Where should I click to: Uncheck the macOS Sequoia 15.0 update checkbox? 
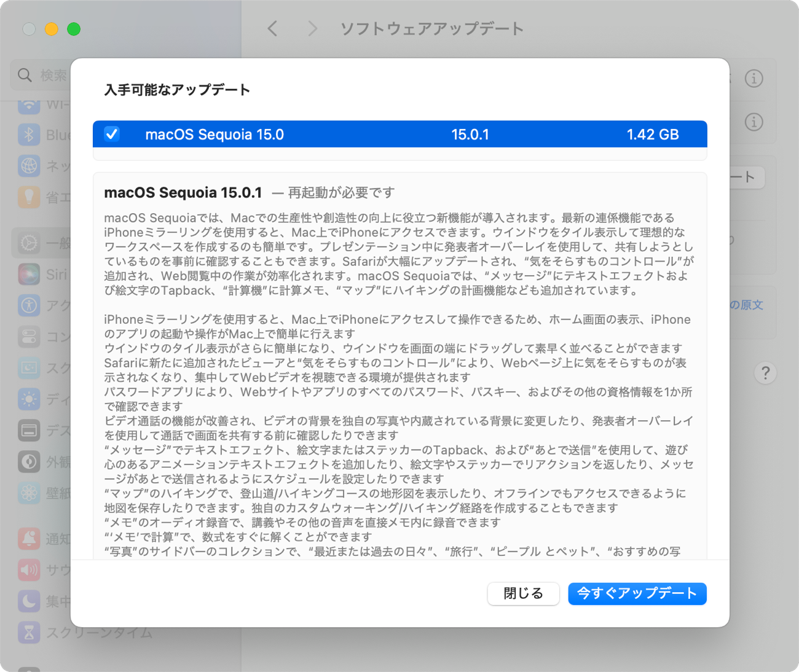click(x=112, y=134)
